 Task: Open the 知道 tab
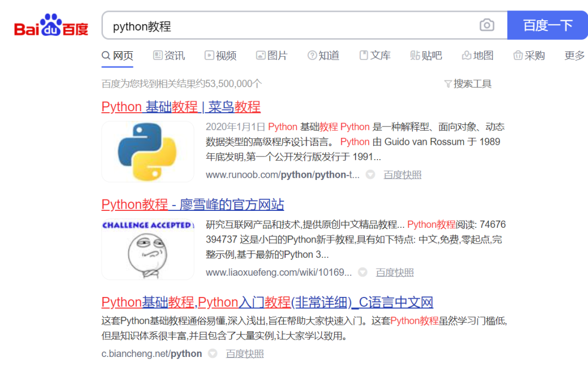[323, 56]
